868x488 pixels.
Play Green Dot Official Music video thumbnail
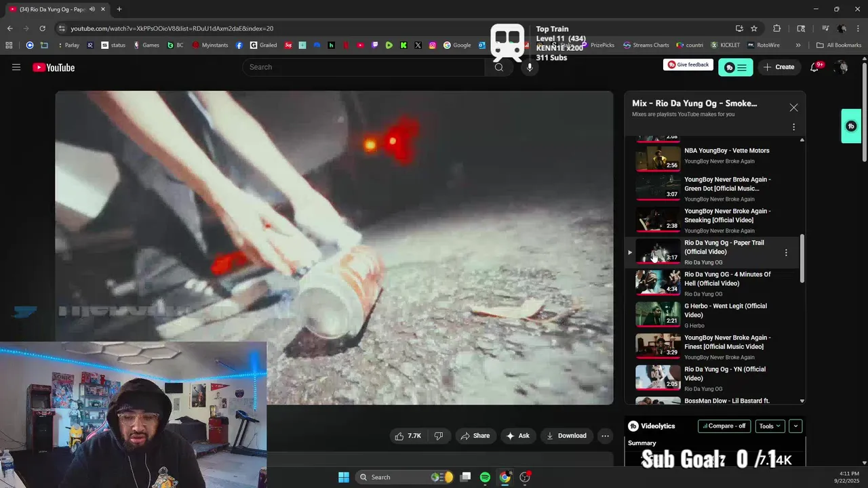pyautogui.click(x=658, y=188)
